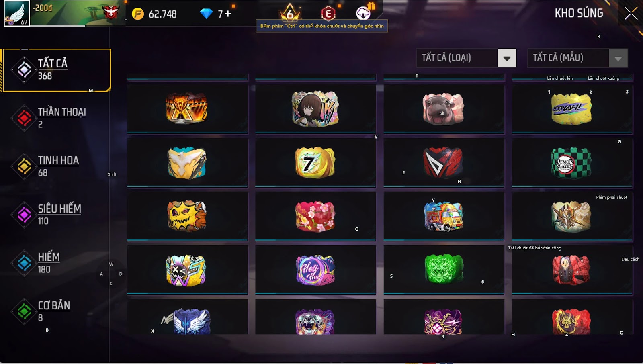Select the hippo face skin
The width and height of the screenshot is (643, 364).
[443, 109]
